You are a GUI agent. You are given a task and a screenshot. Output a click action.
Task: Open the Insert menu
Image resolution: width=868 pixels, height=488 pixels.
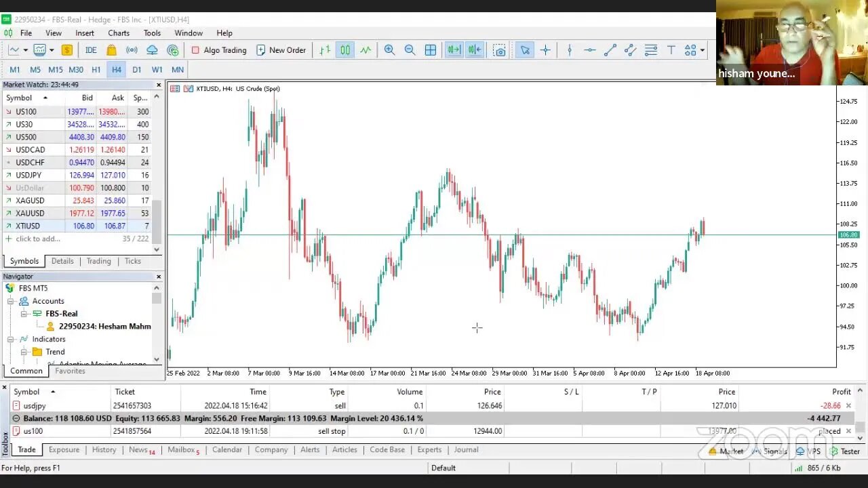[x=85, y=33]
